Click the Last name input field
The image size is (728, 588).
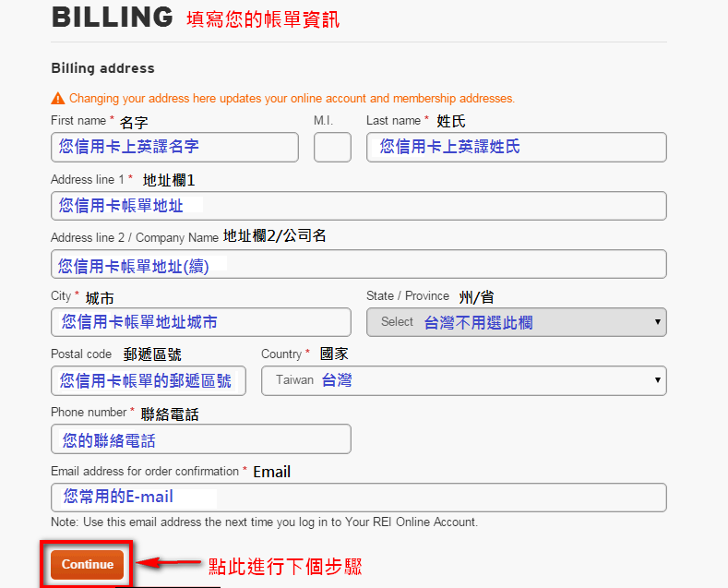pos(517,148)
